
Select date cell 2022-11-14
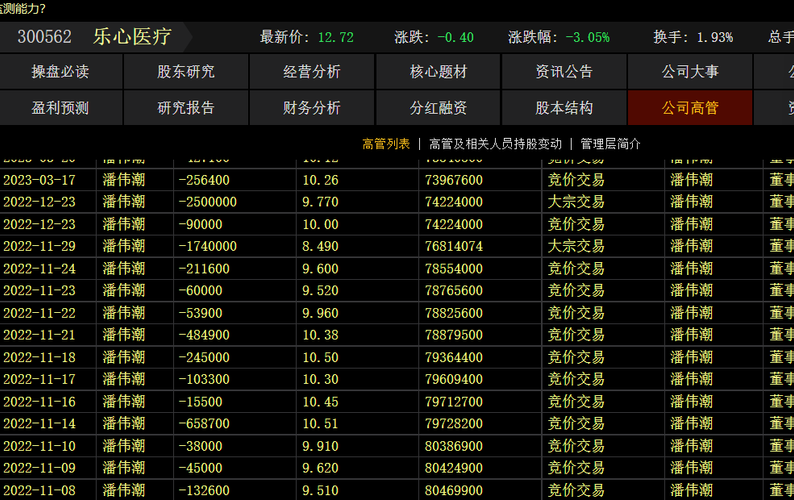click(39, 424)
